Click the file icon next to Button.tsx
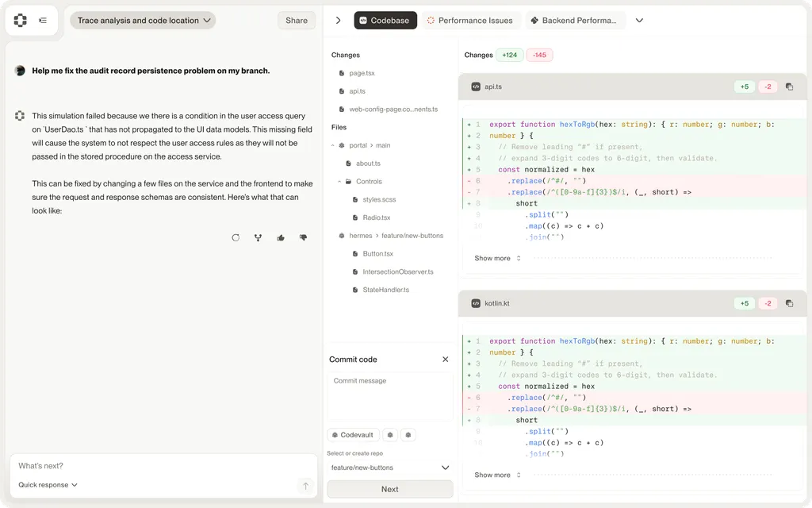Viewport: 812px width, 508px height. pyautogui.click(x=354, y=254)
